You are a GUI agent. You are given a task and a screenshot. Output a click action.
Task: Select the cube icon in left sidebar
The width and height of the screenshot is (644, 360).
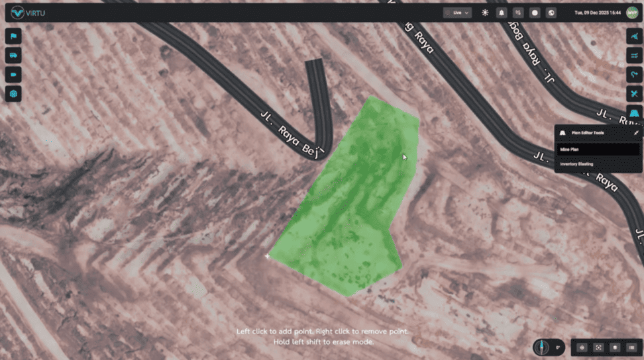[13, 94]
